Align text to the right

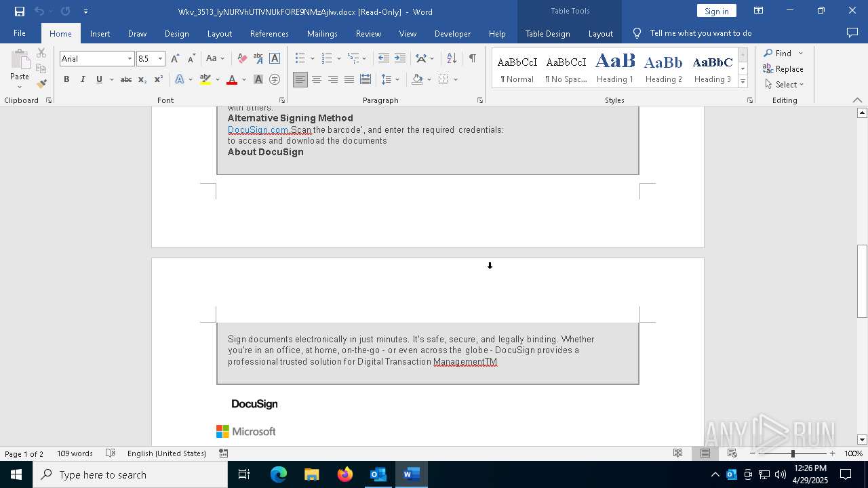(333, 79)
